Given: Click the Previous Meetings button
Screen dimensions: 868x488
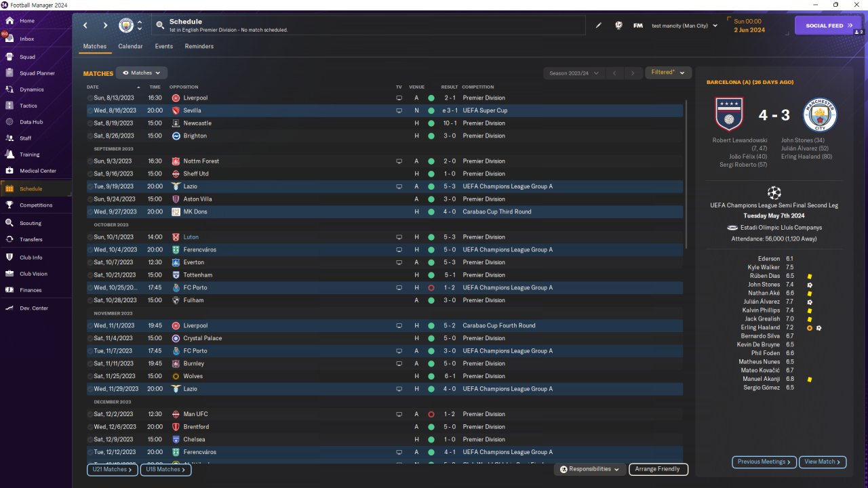Looking at the screenshot, I should tap(764, 462).
